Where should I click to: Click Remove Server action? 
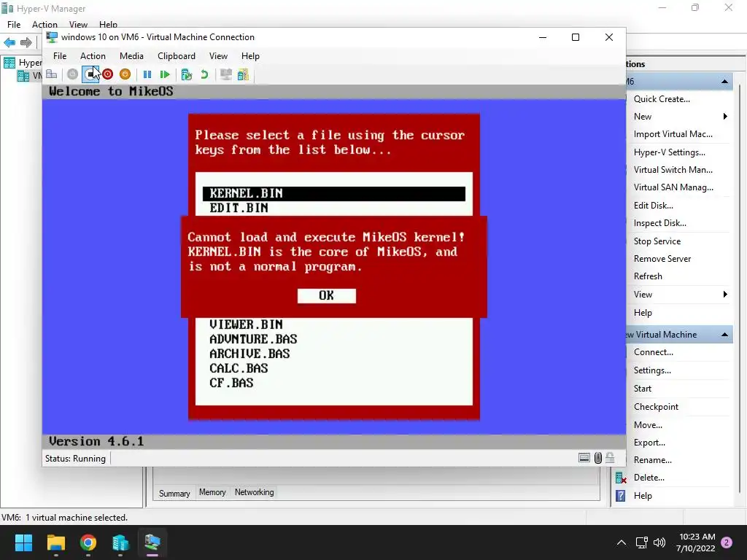click(662, 259)
